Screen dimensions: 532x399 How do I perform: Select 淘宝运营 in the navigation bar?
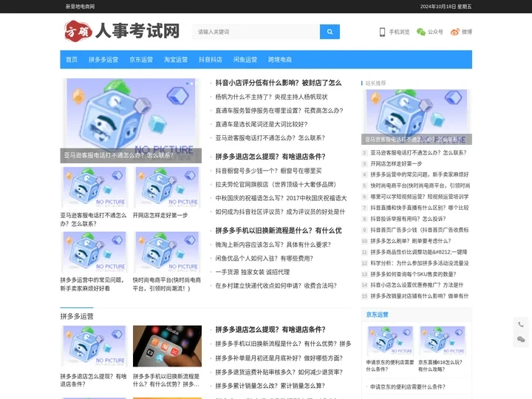click(176, 60)
